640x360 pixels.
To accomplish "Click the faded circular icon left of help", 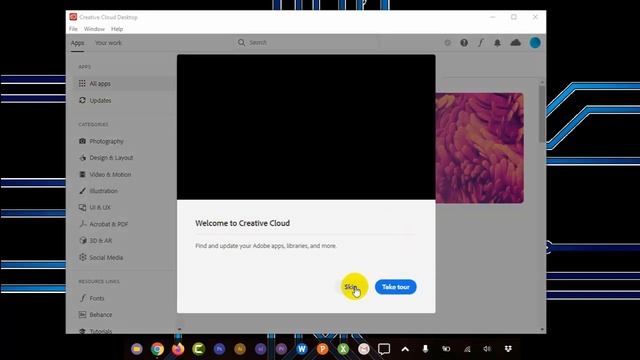I will [448, 42].
